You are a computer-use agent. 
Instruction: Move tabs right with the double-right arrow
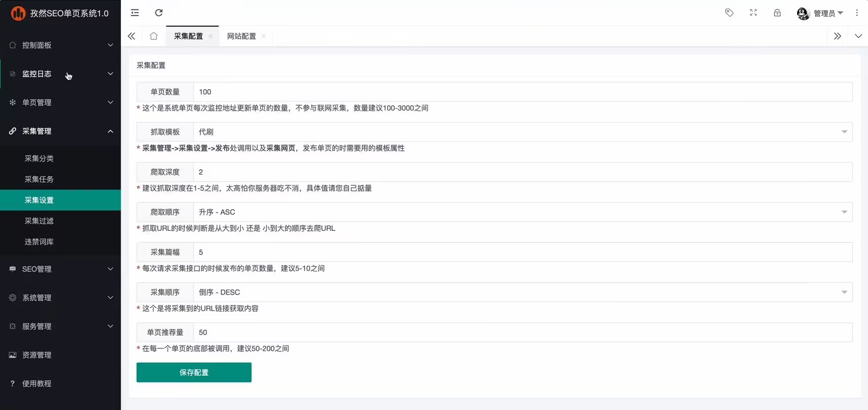pyautogui.click(x=838, y=36)
